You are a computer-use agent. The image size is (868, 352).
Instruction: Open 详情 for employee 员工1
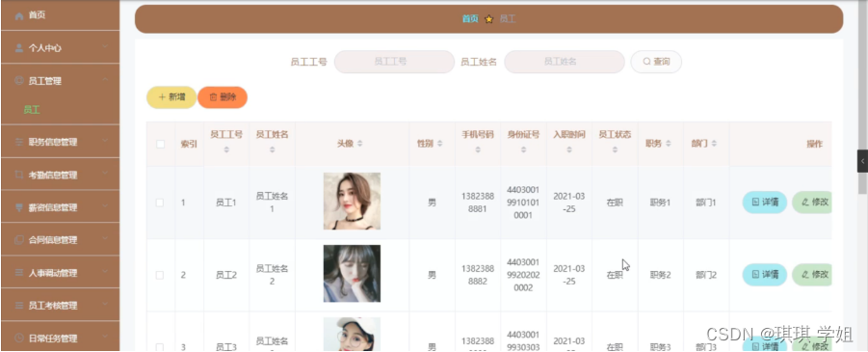pos(765,203)
